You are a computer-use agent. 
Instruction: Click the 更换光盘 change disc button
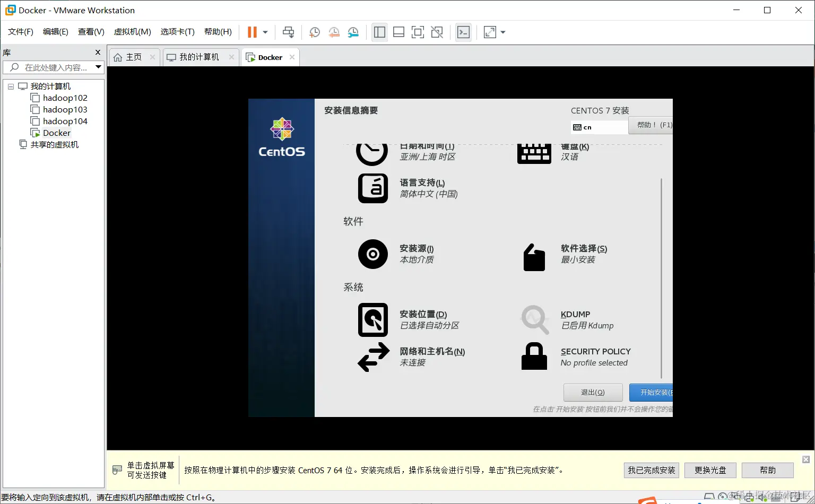pos(710,470)
